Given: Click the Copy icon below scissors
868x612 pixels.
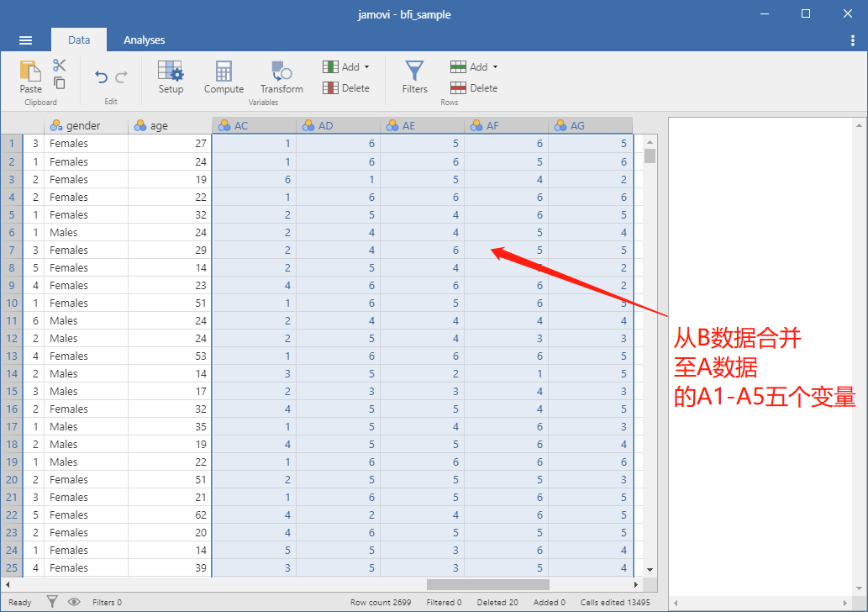Looking at the screenshot, I should click(59, 83).
